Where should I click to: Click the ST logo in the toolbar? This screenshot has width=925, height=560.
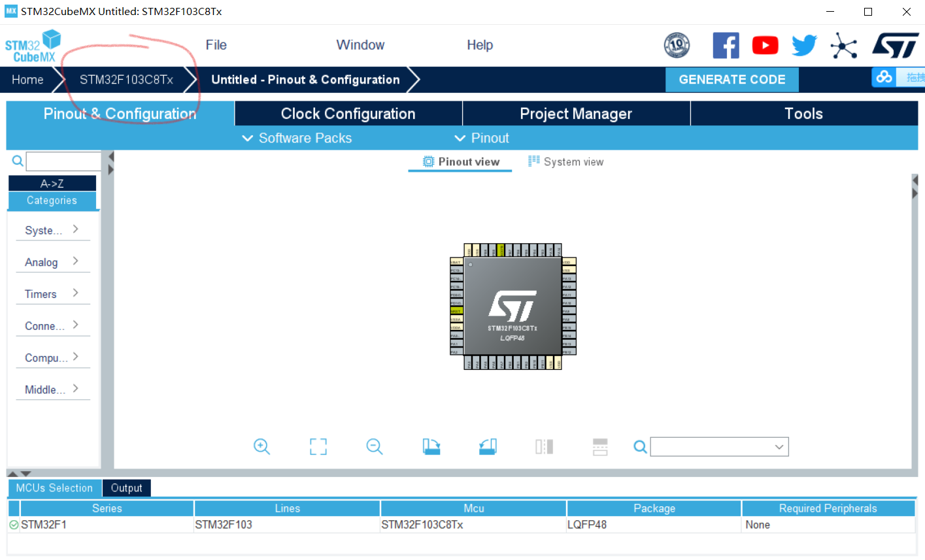point(896,45)
